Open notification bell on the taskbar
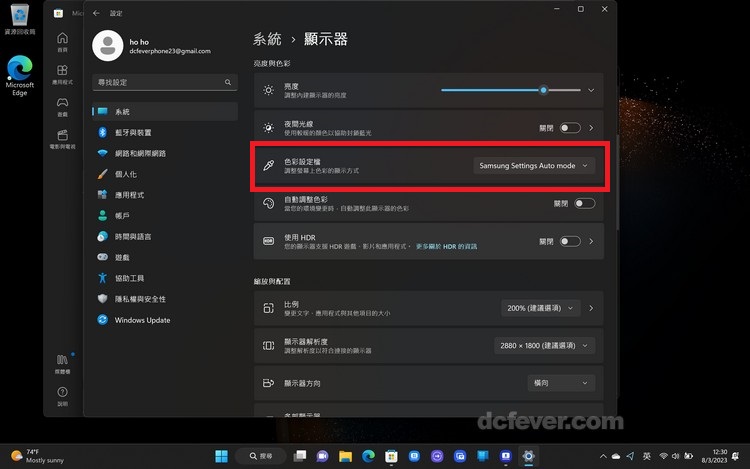The width and height of the screenshot is (750, 469). coord(735,456)
